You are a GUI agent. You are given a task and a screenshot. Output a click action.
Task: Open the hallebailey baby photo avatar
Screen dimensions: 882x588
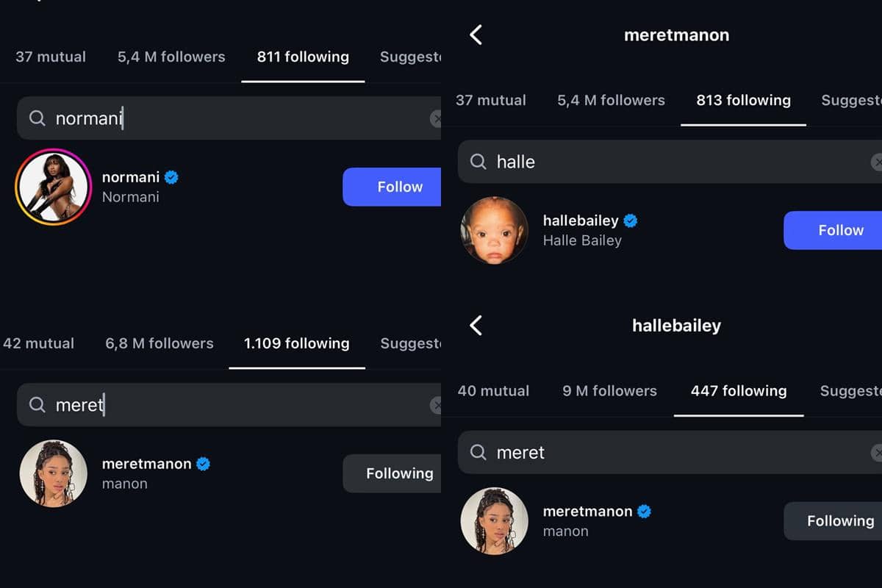[494, 230]
